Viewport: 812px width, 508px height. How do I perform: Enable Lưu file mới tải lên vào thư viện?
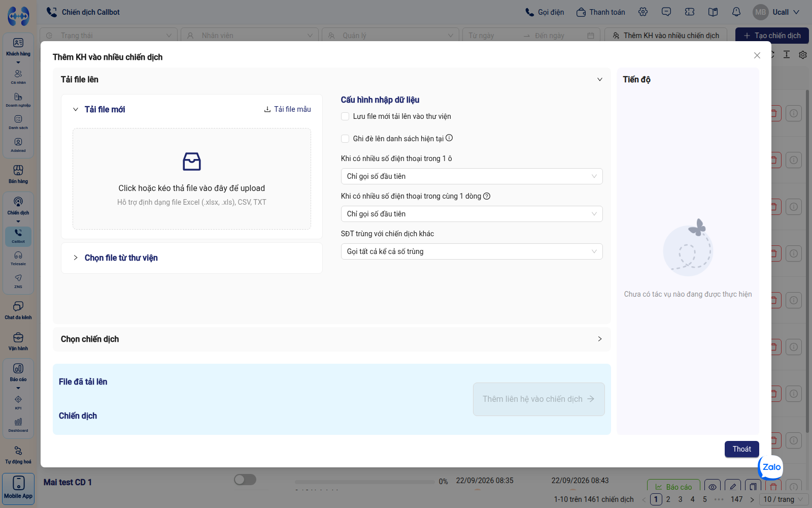[x=345, y=116]
